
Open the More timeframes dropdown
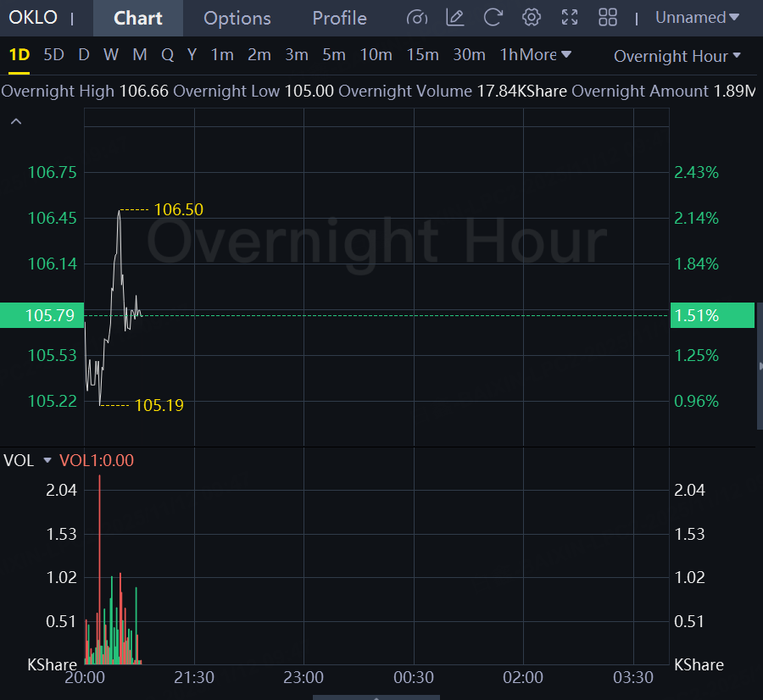click(545, 55)
